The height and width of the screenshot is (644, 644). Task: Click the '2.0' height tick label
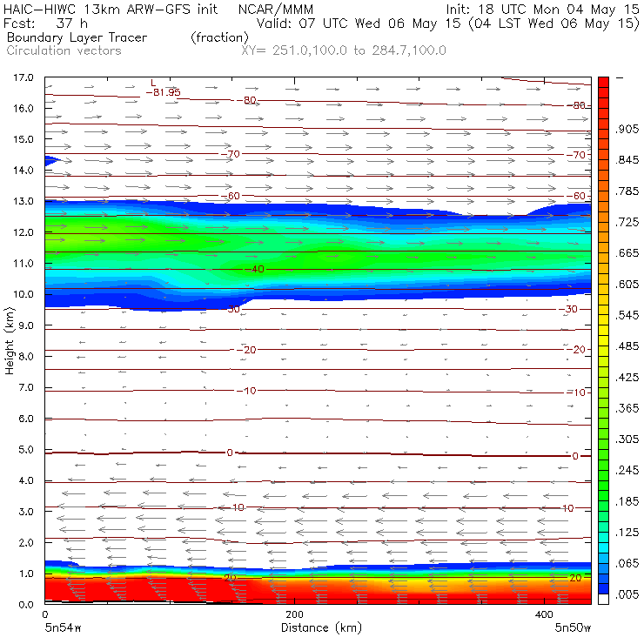[x=26, y=542]
